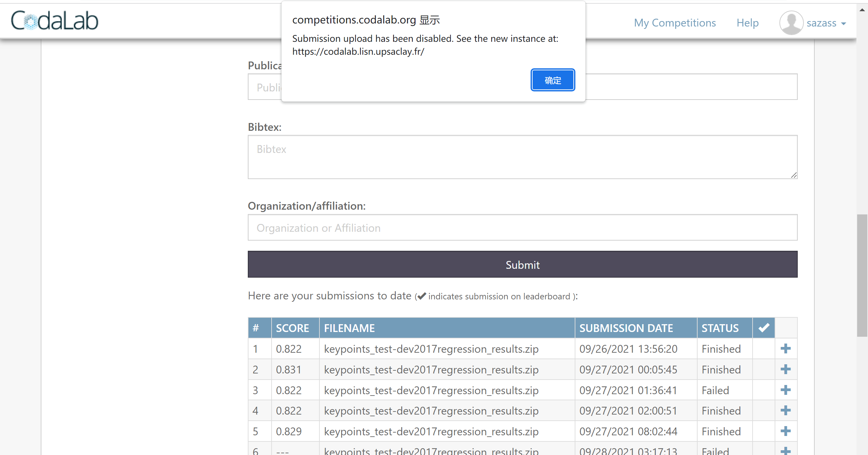The width and height of the screenshot is (868, 455).
Task: Click the SUBMISSION DATE column header
Action: 626,328
